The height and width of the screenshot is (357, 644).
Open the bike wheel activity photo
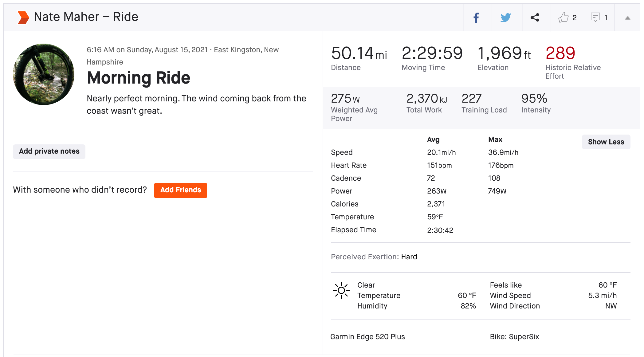click(44, 74)
